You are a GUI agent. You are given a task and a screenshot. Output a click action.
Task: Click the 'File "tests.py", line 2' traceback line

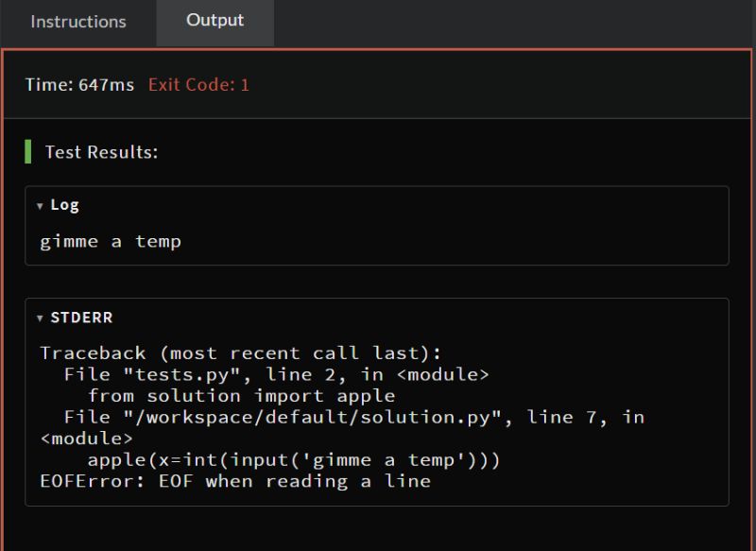[276, 374]
